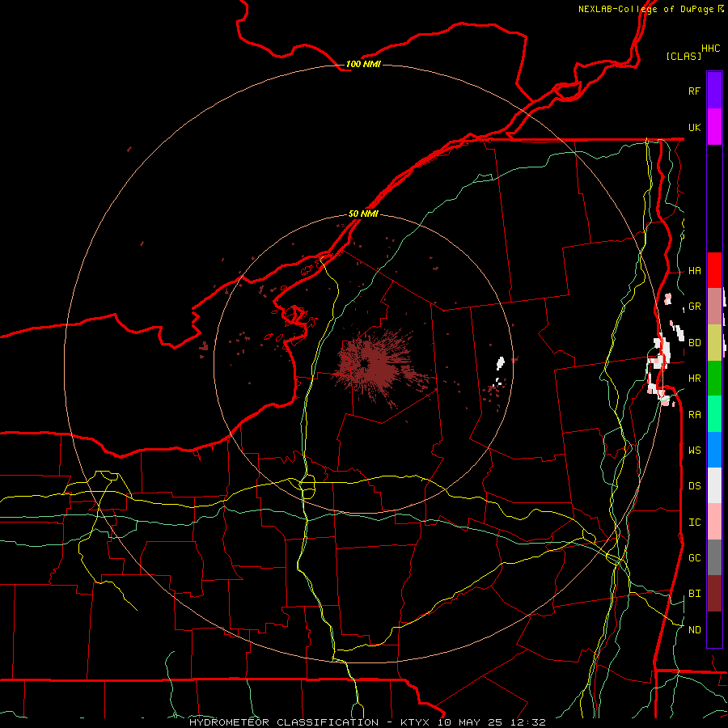The height and width of the screenshot is (728, 728).
Task: Click the 'HHC' product label
Action: 710,49
